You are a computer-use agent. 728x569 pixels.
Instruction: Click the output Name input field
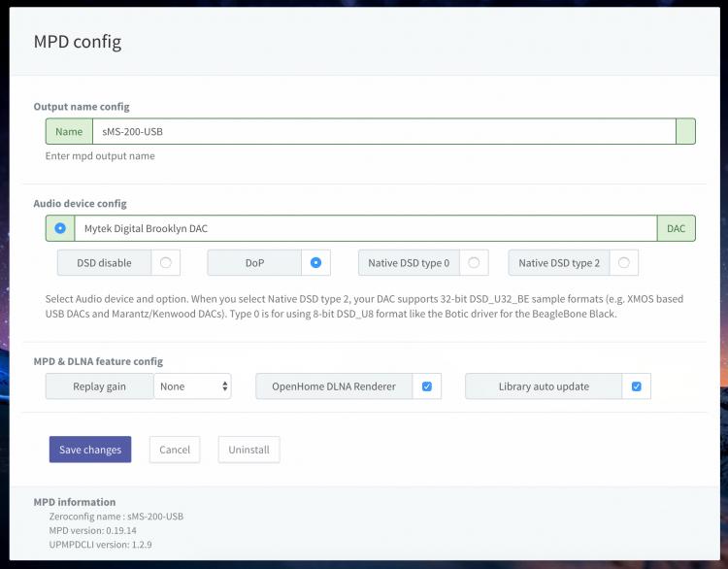pos(384,131)
